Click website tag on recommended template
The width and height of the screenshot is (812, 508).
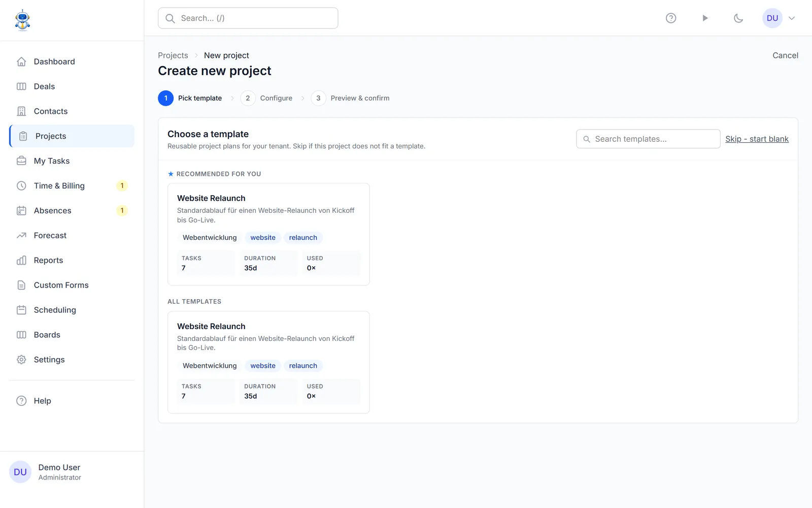pos(263,238)
